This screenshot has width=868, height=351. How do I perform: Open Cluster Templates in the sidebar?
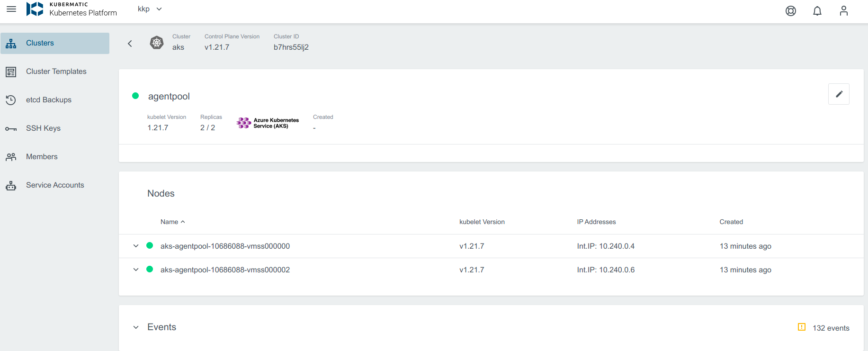tap(56, 72)
